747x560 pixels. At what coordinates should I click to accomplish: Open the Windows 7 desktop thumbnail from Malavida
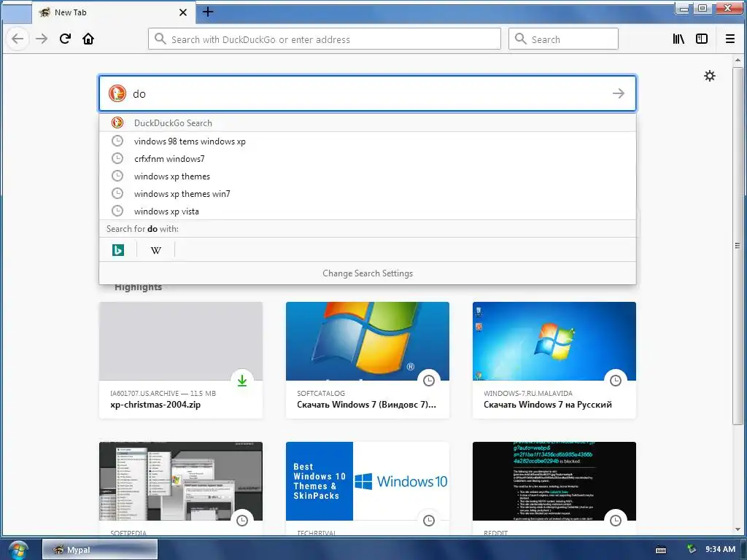tap(554, 341)
